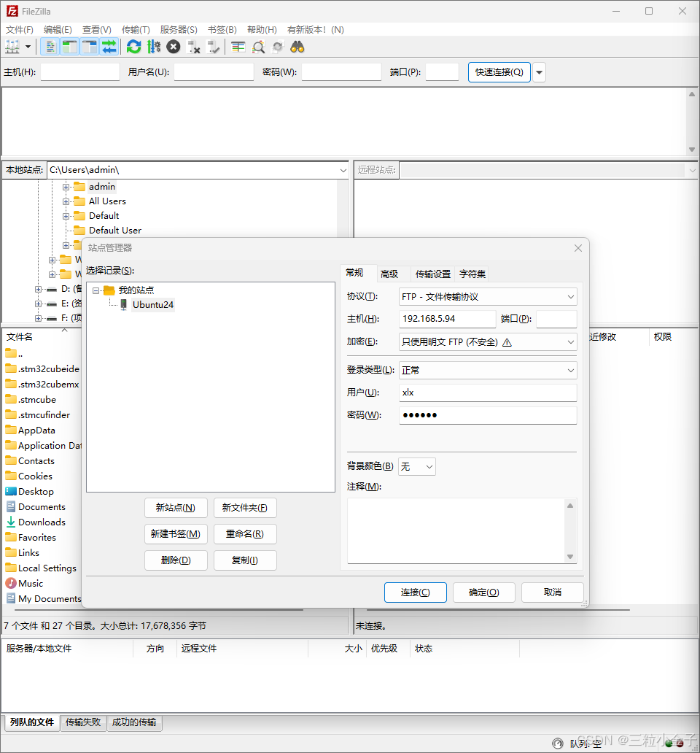This screenshot has height=753, width=700.
Task: Close the 站点管理器 dialog with X
Action: pyautogui.click(x=578, y=248)
